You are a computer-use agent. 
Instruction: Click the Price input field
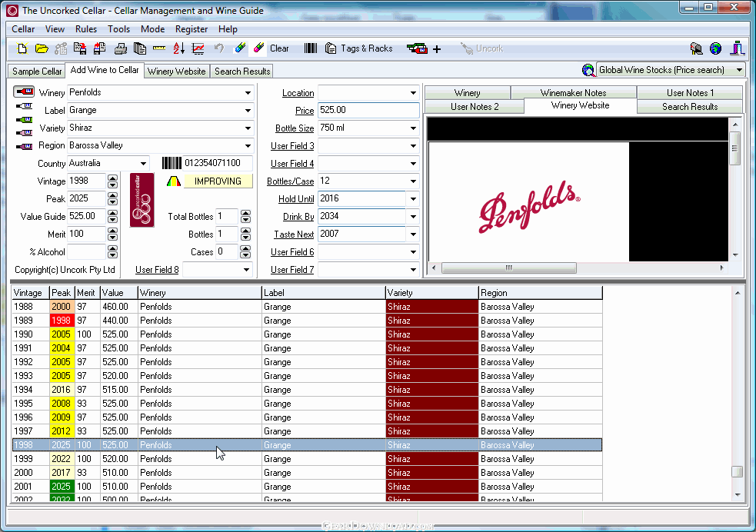pyautogui.click(x=368, y=110)
